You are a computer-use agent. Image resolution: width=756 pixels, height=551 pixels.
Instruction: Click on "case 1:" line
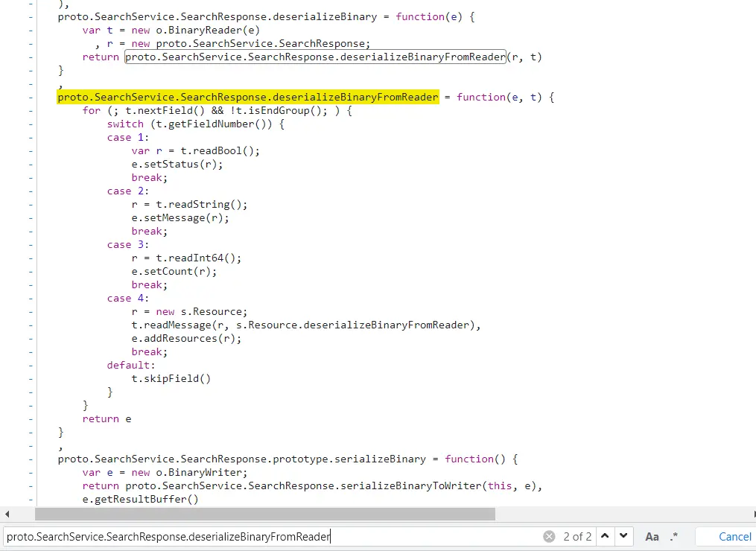pyautogui.click(x=128, y=138)
